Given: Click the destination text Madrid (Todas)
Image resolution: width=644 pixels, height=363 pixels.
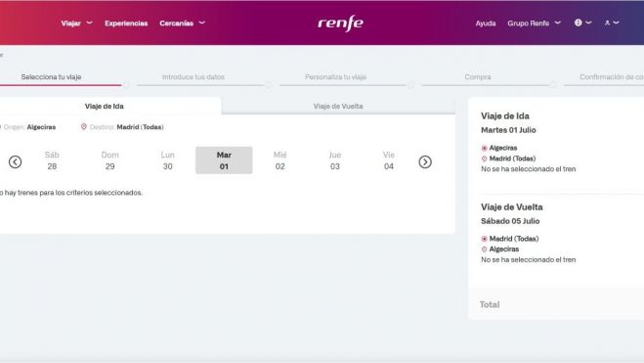Looking at the screenshot, I should pos(140,127).
